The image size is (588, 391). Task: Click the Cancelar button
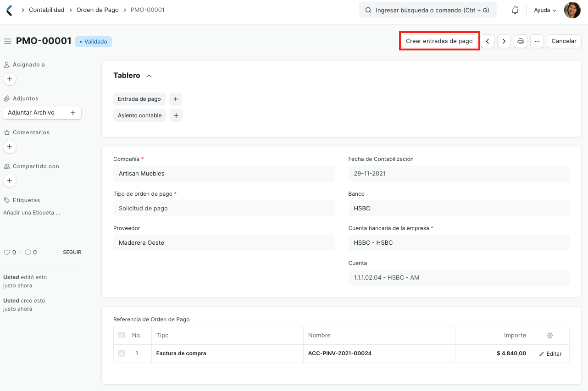coord(564,41)
